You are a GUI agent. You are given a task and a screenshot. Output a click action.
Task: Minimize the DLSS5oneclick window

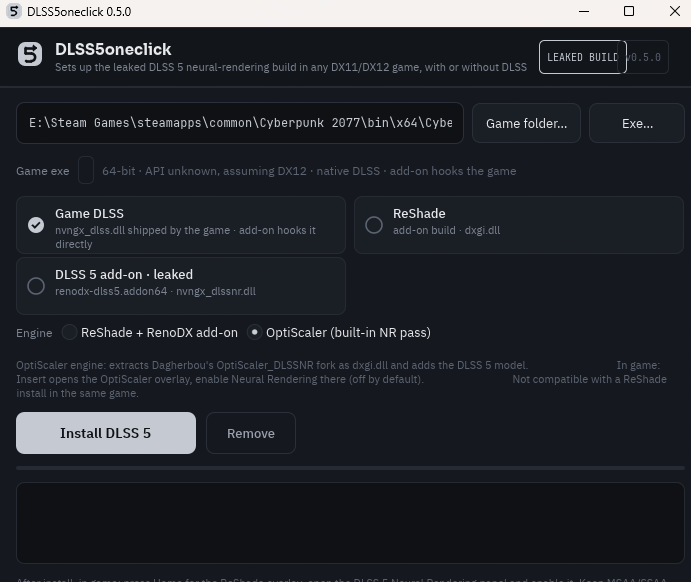(x=584, y=11)
